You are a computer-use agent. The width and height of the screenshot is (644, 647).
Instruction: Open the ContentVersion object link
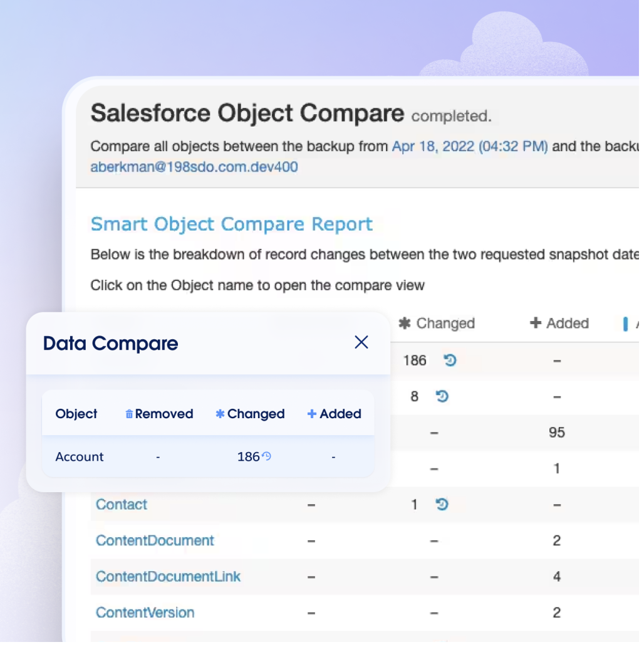[145, 613]
